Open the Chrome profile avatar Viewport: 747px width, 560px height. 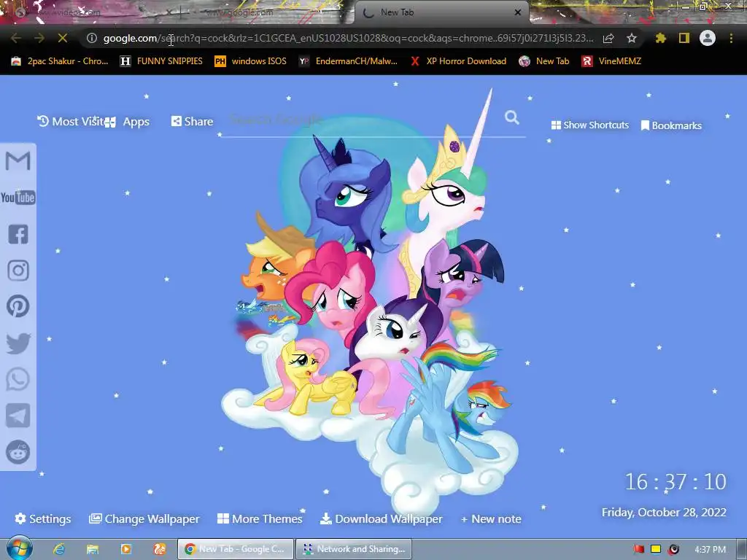click(x=708, y=38)
